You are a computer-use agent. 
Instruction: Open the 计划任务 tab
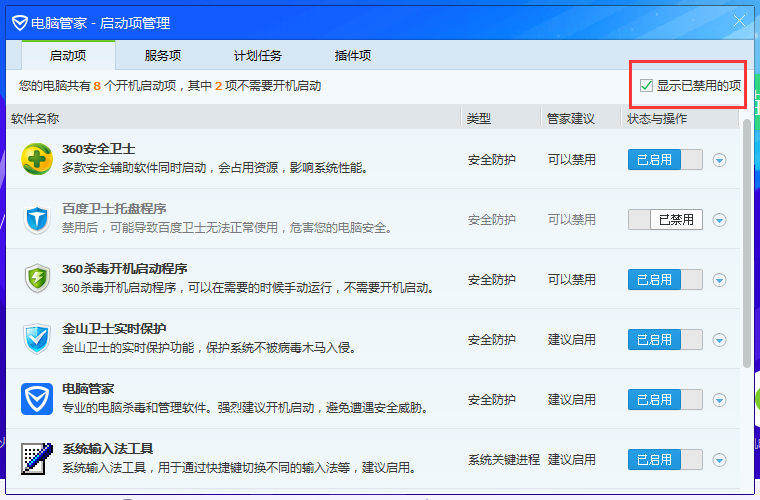(x=258, y=56)
